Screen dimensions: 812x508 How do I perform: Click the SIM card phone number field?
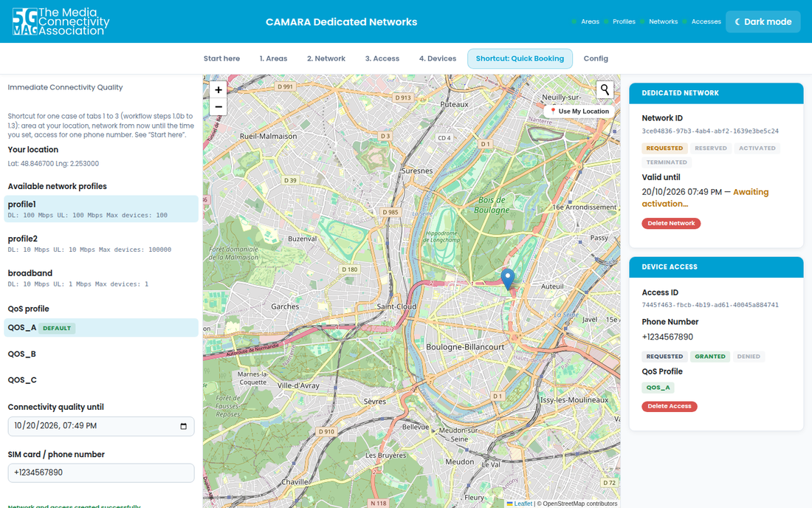[x=101, y=473]
